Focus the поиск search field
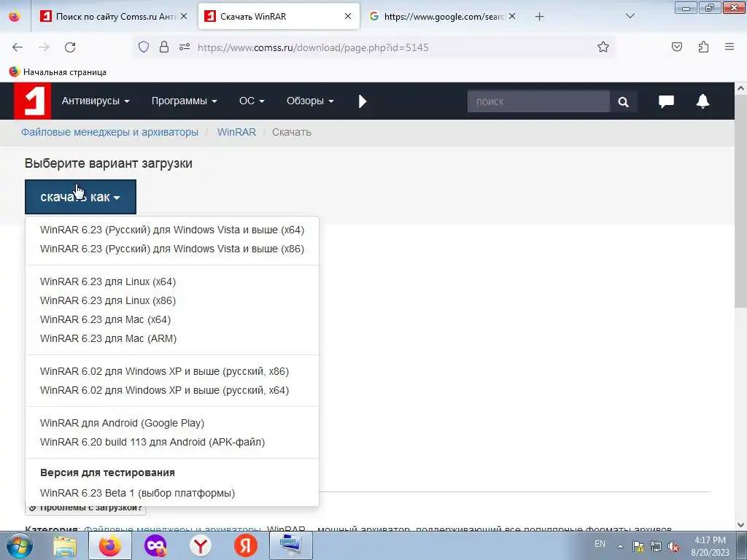Image resolution: width=747 pixels, height=560 pixels. pyautogui.click(x=538, y=101)
